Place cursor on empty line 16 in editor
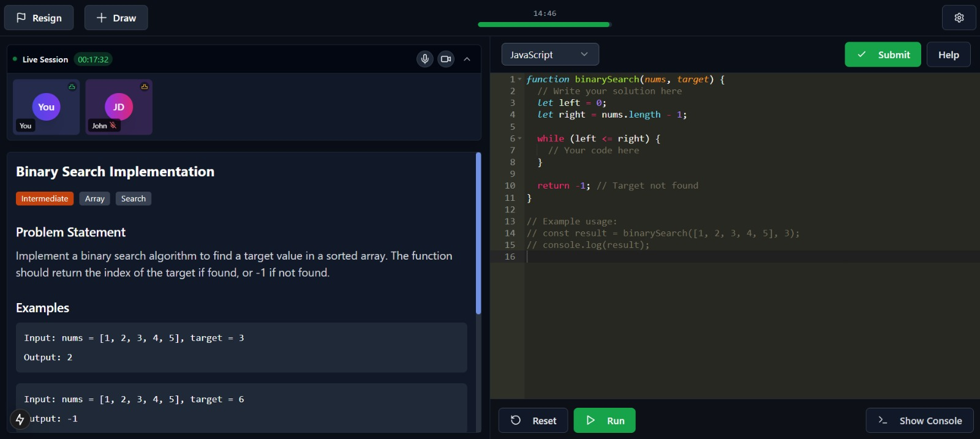The image size is (980, 439). tap(752, 257)
